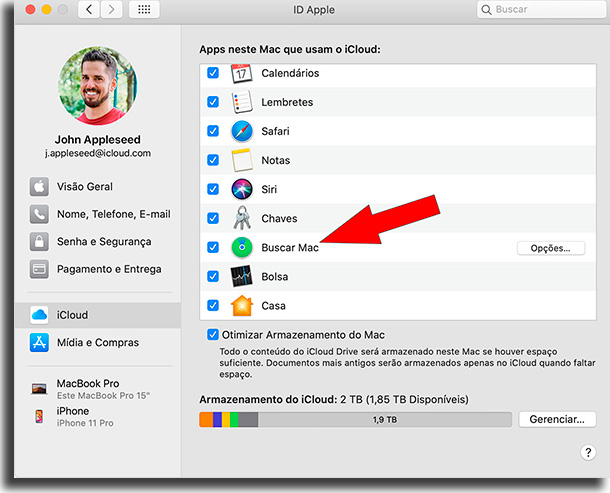Click the Chaves label text
The width and height of the screenshot is (610, 493).
point(279,218)
